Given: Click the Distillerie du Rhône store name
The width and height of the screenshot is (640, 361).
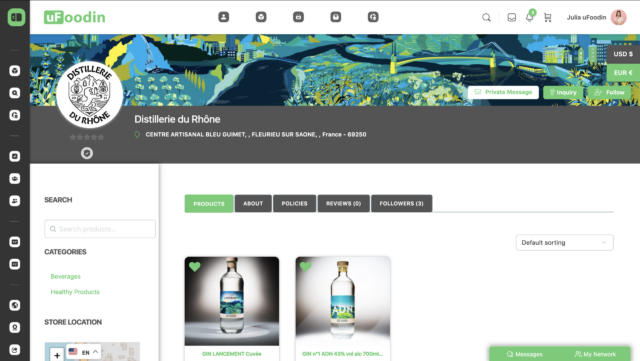Looking at the screenshot, I should tap(177, 119).
